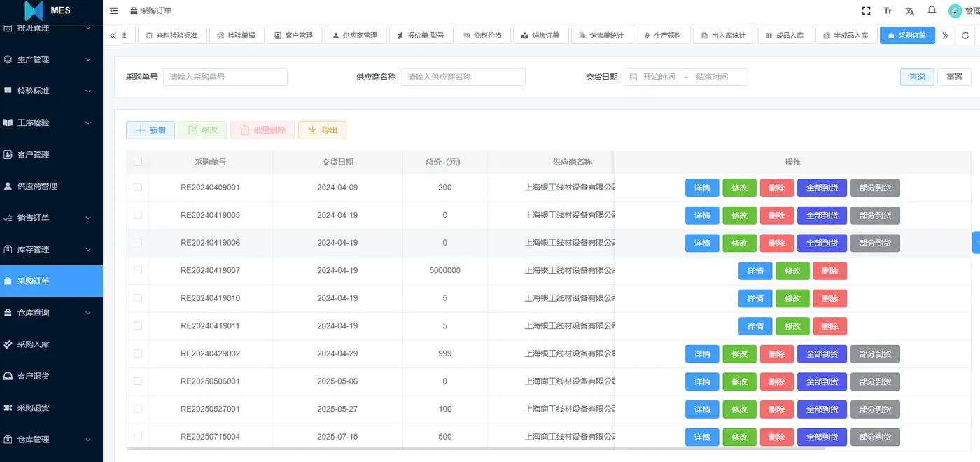This screenshot has height=462, width=980.
Task: Open the font size setting icon
Action: point(888,10)
